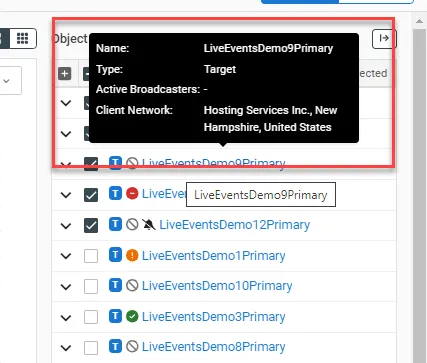Click the disabled status icon of LiveEventsDemo8Primary
The image size is (427, 363).
pos(132,347)
